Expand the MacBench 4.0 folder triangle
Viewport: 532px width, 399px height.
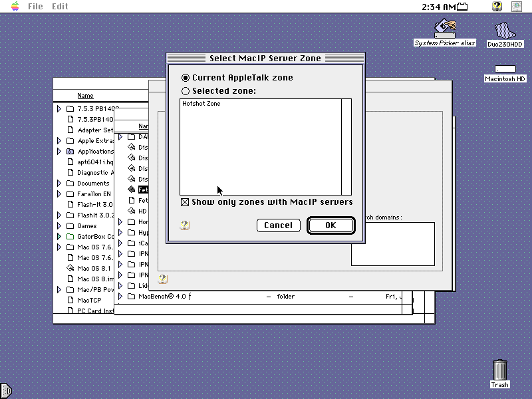point(120,296)
